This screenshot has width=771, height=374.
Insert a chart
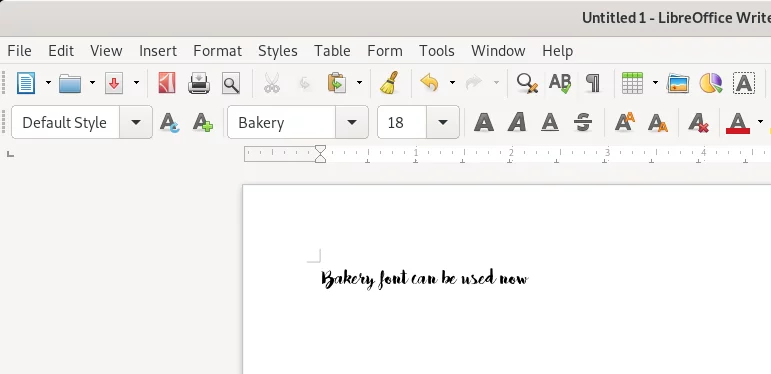[711, 83]
